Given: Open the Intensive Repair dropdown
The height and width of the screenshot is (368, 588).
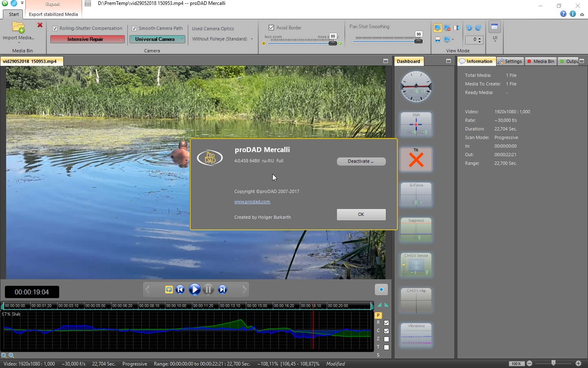Looking at the screenshot, I should click(x=87, y=39).
